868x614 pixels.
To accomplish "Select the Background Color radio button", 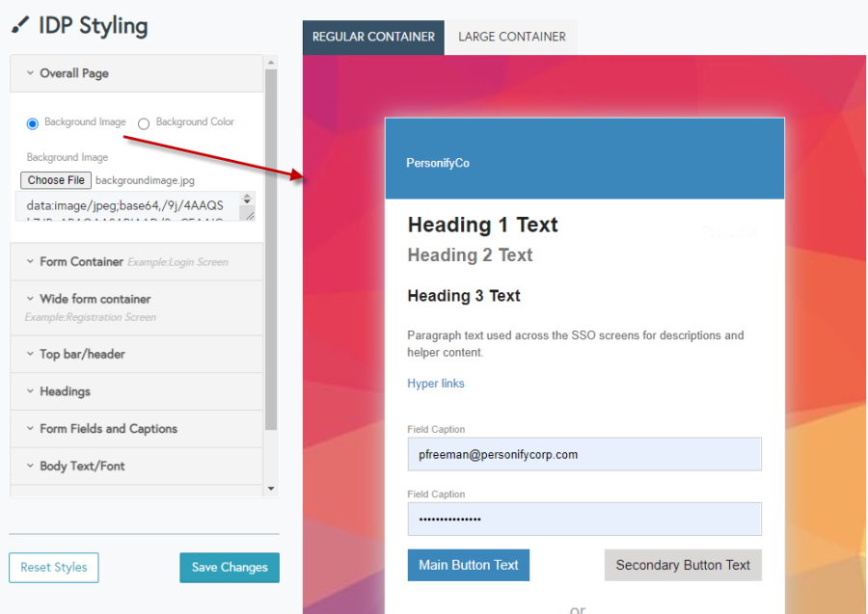I will click(144, 123).
